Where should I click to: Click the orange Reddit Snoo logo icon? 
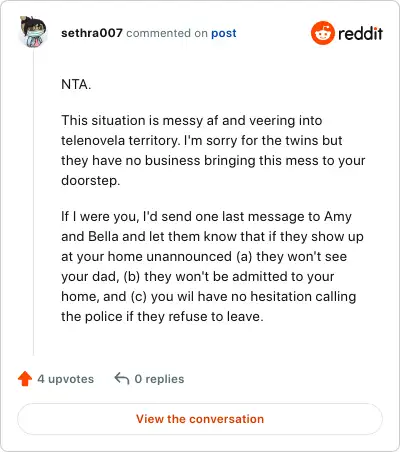click(322, 33)
